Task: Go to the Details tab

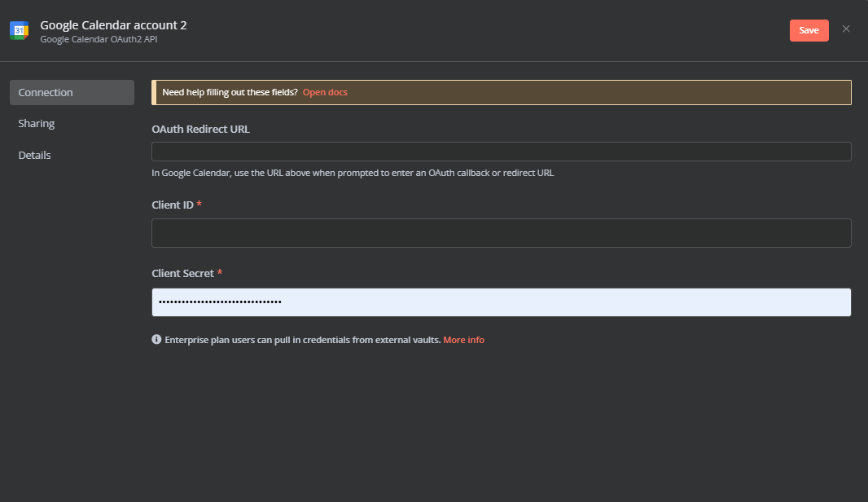Action: [x=34, y=155]
